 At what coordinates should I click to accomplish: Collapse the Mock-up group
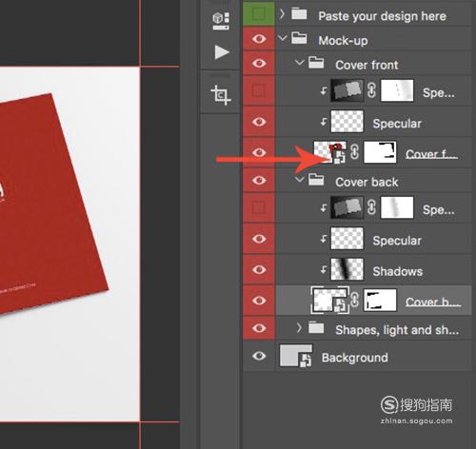pos(283,38)
